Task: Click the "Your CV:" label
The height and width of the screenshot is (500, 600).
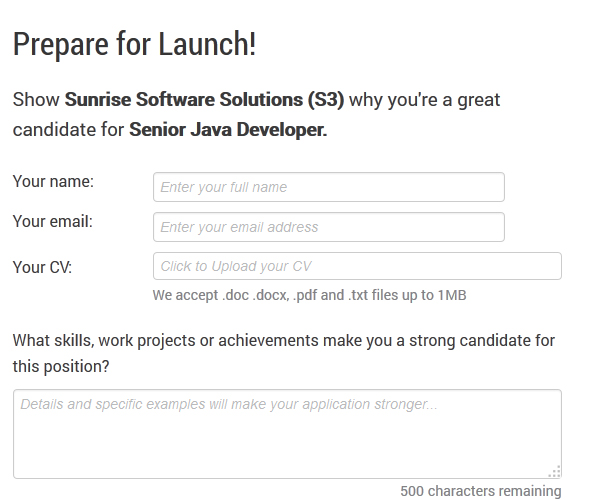Action: pos(42,267)
